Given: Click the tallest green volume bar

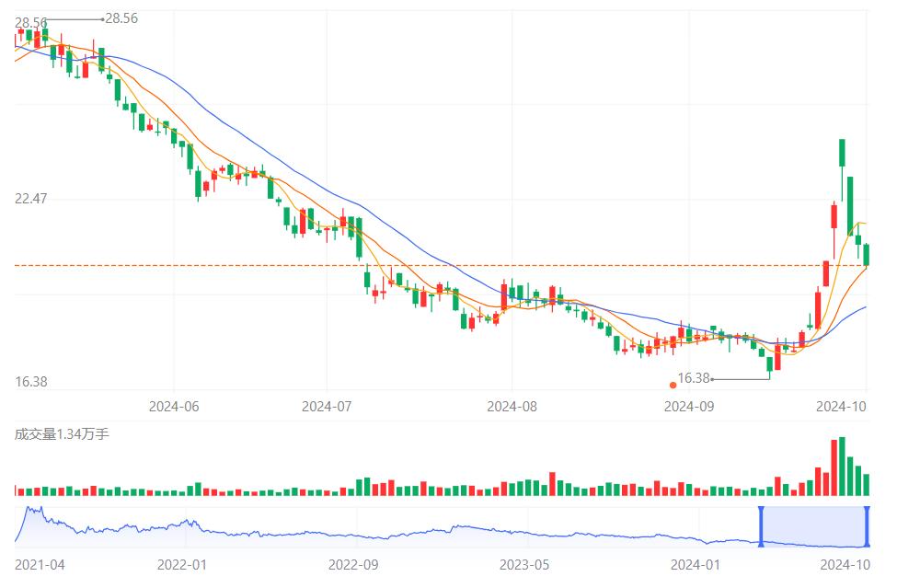Looking at the screenshot, I should point(842,467).
